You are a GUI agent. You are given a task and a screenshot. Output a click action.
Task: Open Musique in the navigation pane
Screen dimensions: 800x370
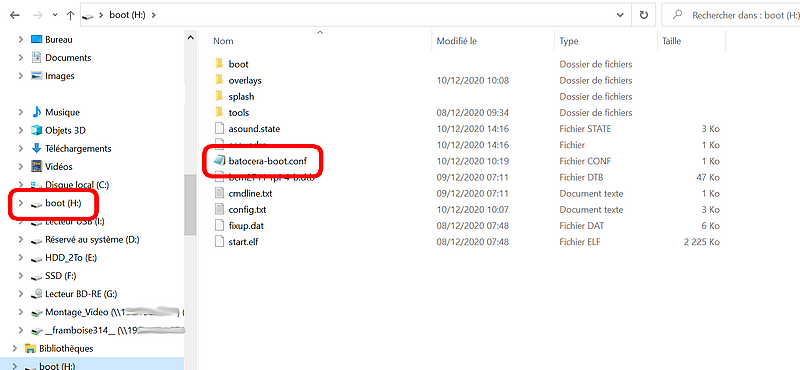coord(62,112)
